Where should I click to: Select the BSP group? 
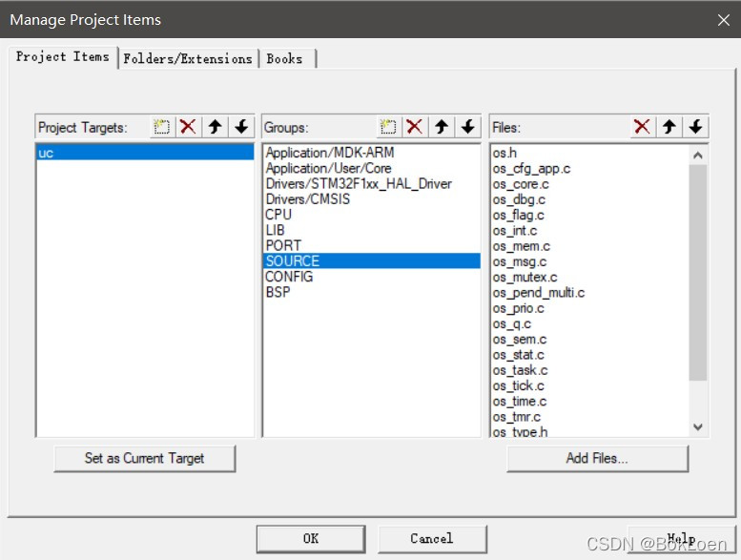pos(371,292)
